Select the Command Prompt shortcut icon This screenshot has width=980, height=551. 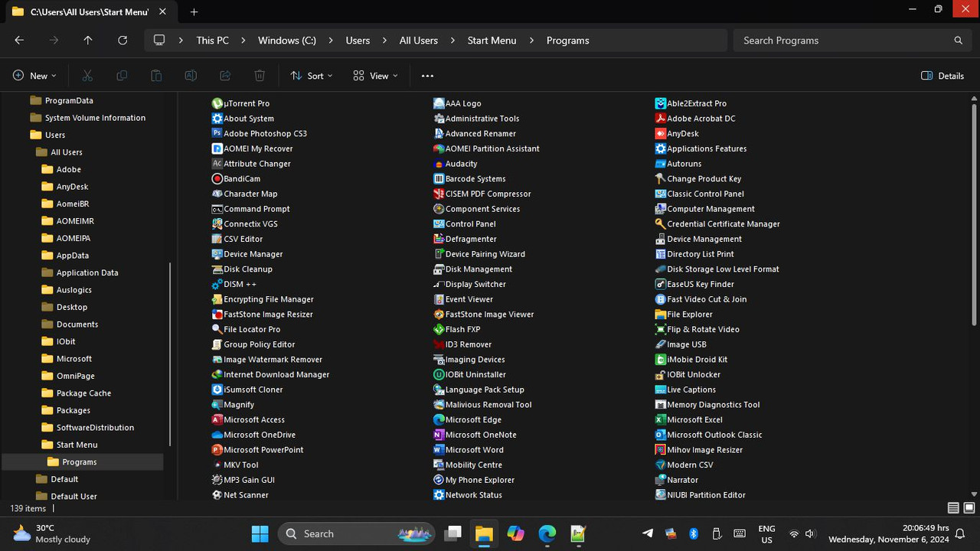tap(217, 209)
